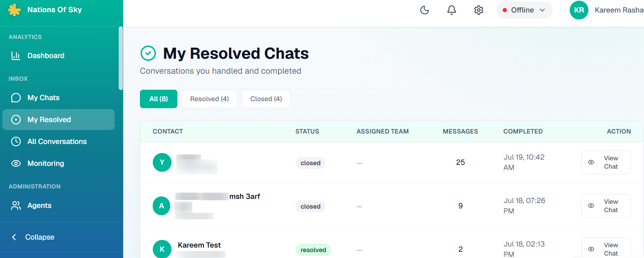
Task: Click the MESSAGES column header
Action: pyautogui.click(x=460, y=131)
